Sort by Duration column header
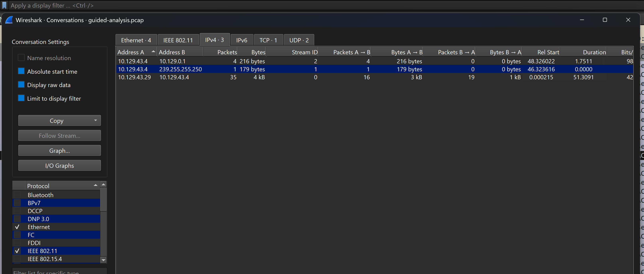The image size is (644, 274). [583, 52]
